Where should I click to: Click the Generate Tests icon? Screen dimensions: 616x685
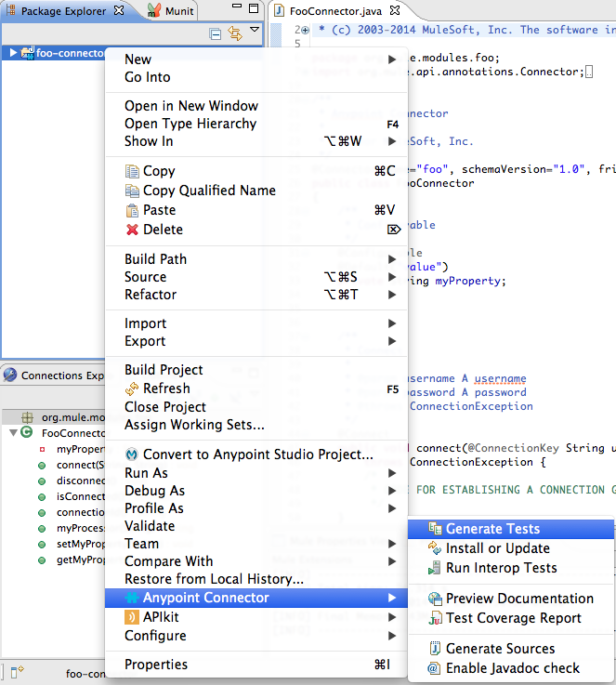pyautogui.click(x=434, y=529)
